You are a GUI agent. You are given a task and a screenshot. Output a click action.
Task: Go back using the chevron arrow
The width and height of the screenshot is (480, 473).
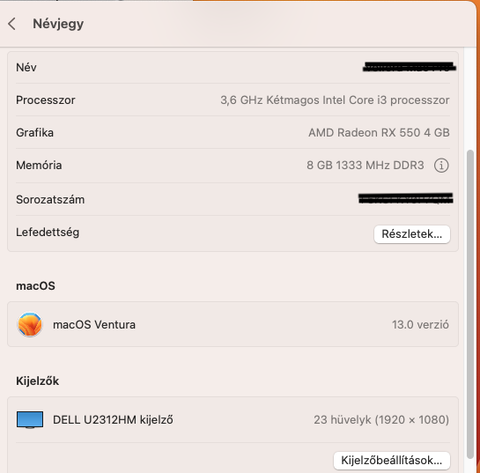point(12,24)
